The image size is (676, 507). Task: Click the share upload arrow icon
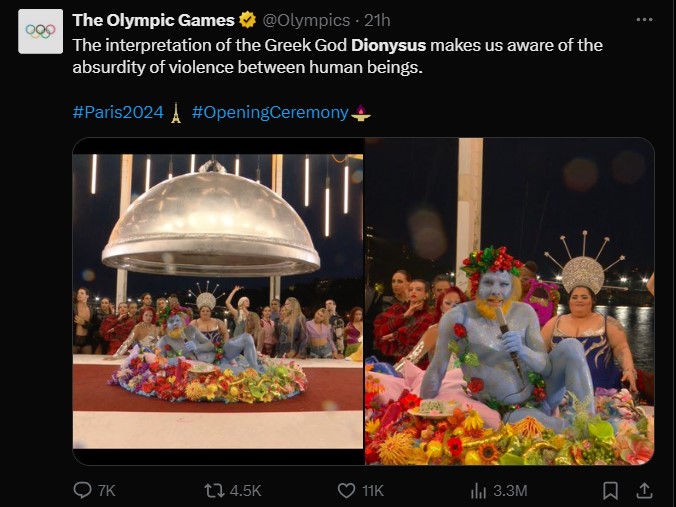click(644, 490)
